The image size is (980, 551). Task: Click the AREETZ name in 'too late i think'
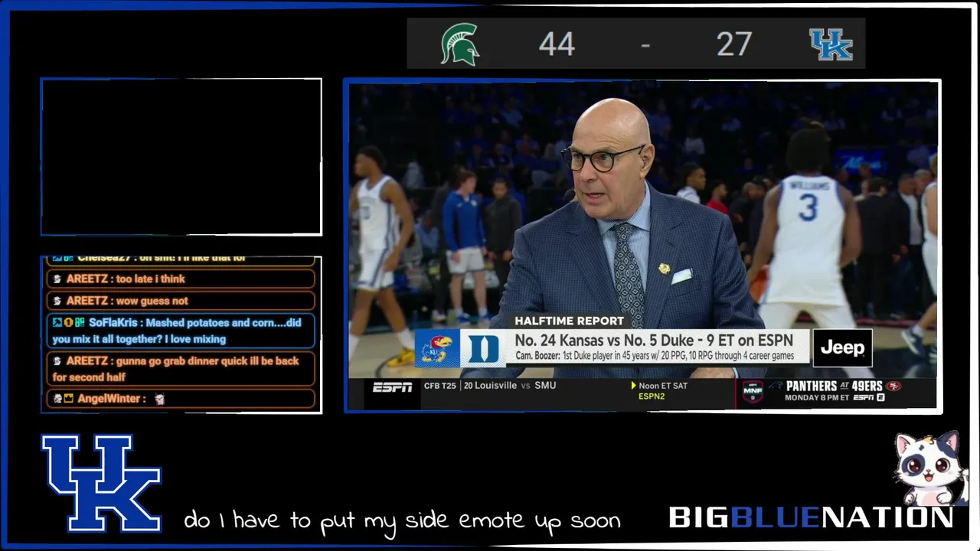click(x=87, y=279)
